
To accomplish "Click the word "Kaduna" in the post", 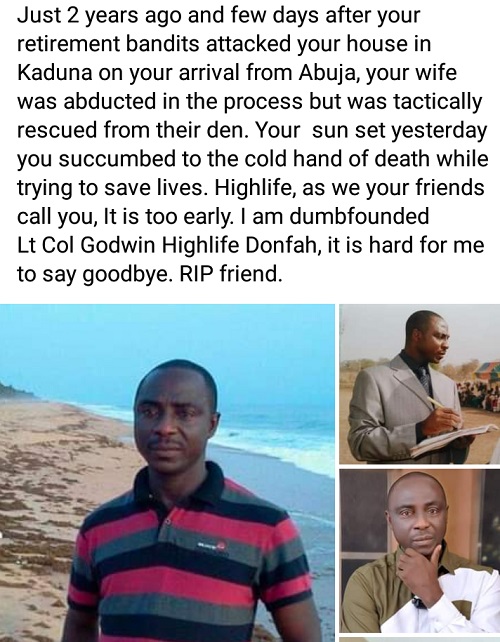I will 54,72.
